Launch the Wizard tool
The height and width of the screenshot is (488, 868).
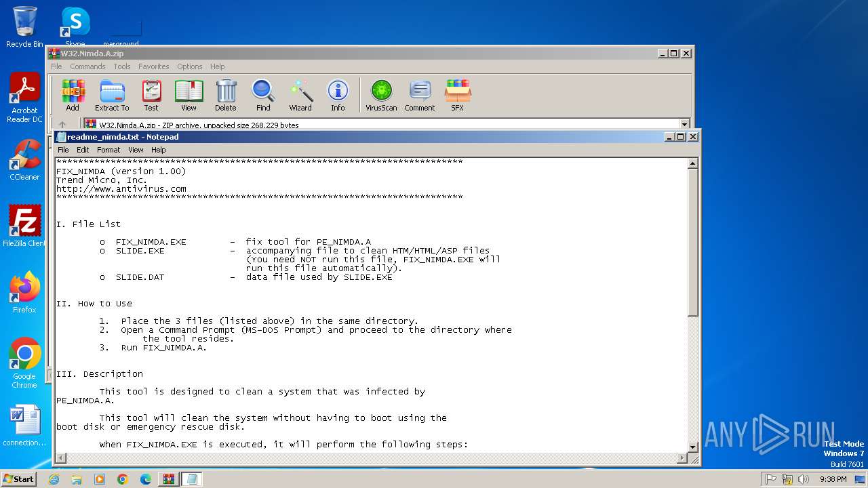click(x=300, y=95)
